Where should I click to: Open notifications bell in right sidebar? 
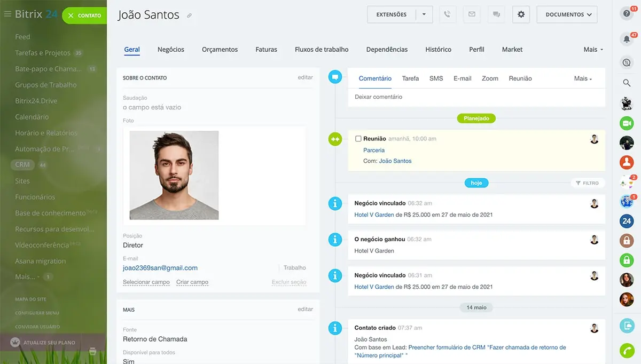(x=627, y=39)
